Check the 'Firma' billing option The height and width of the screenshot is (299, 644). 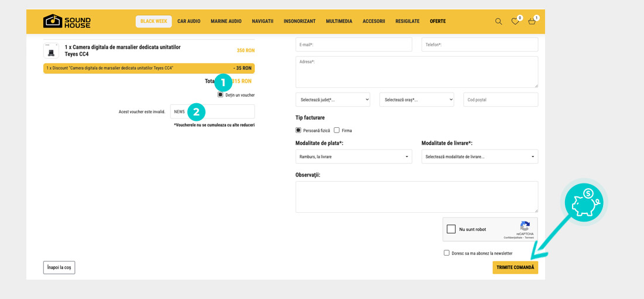pyautogui.click(x=337, y=130)
